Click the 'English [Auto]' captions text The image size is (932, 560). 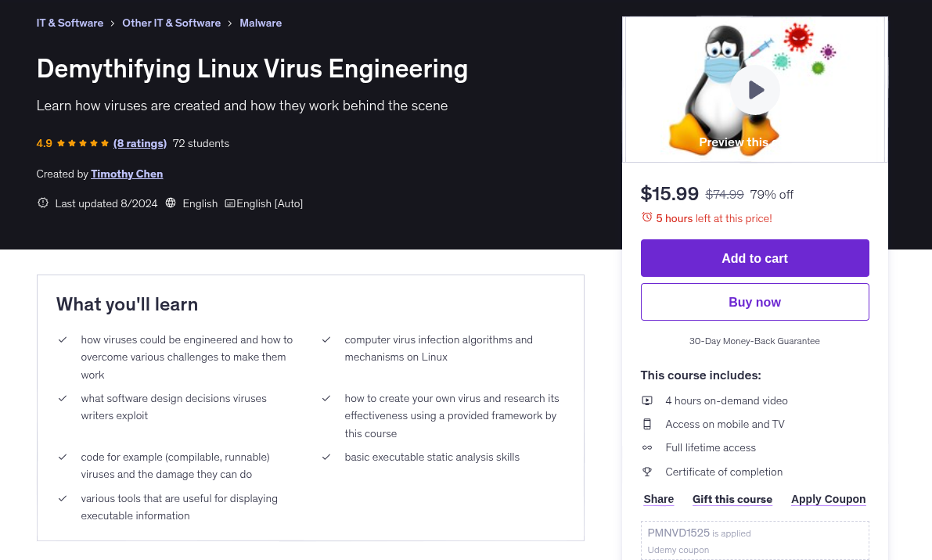pos(269,203)
